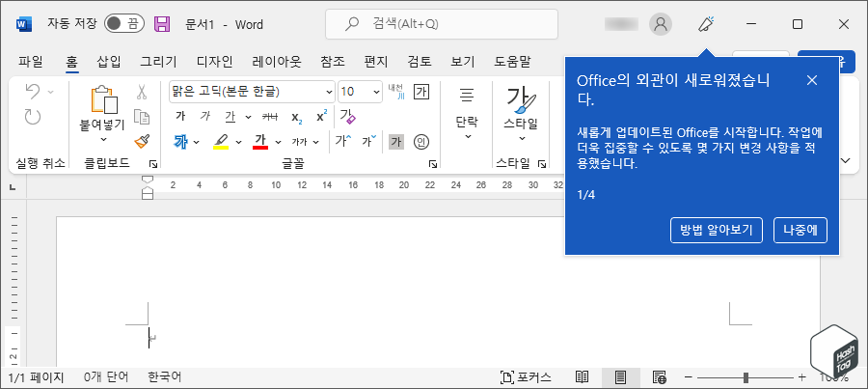This screenshot has height=389, width=868.
Task: Click the Copy pages icon
Action: pos(143,117)
